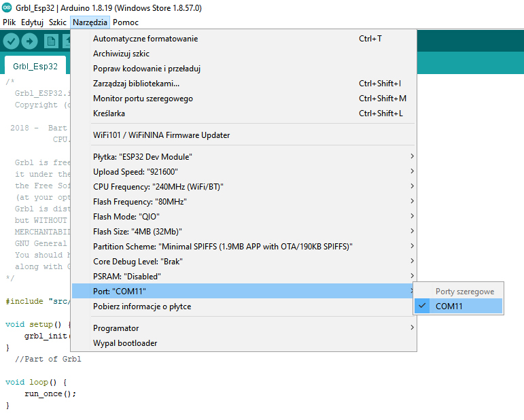This screenshot has height=420, width=524.
Task: Open the Pomoc menu
Action: click(x=126, y=22)
